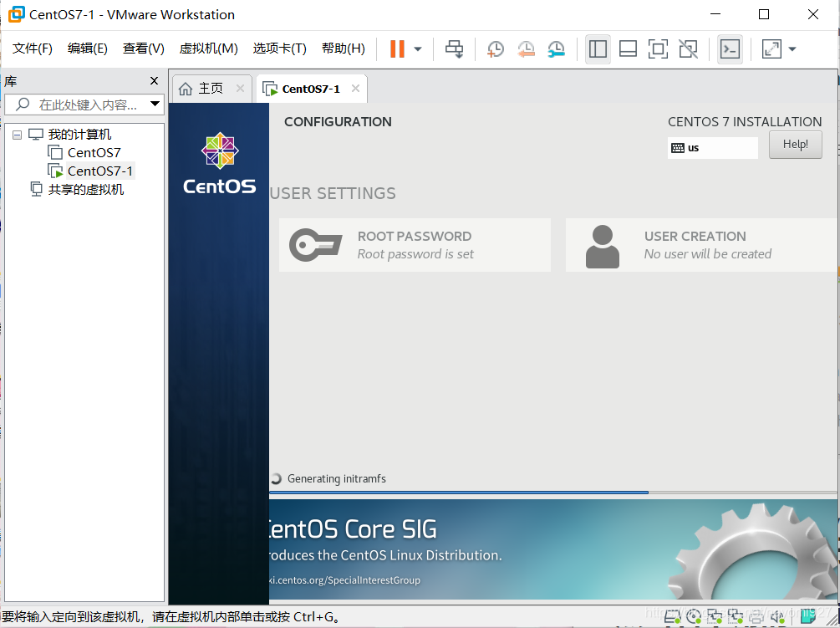Click the Generating initramfs spinner icon
The image size is (840, 628).
click(x=276, y=478)
